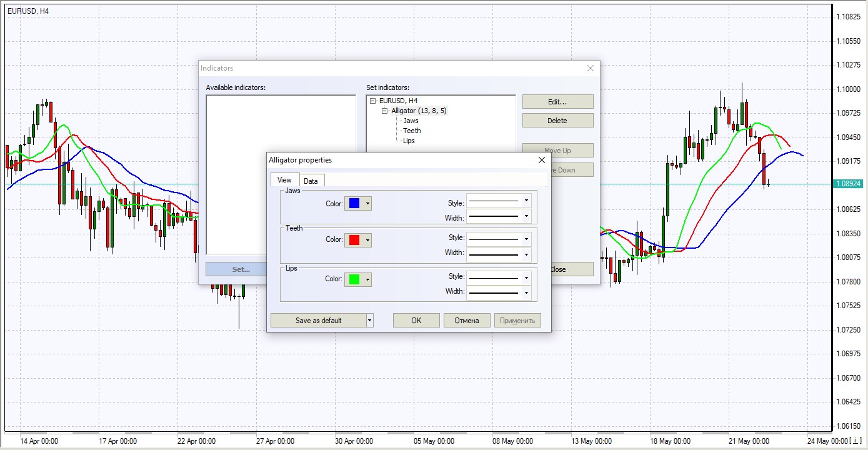Collapse the EURUSD, H4 tree node

(x=373, y=101)
